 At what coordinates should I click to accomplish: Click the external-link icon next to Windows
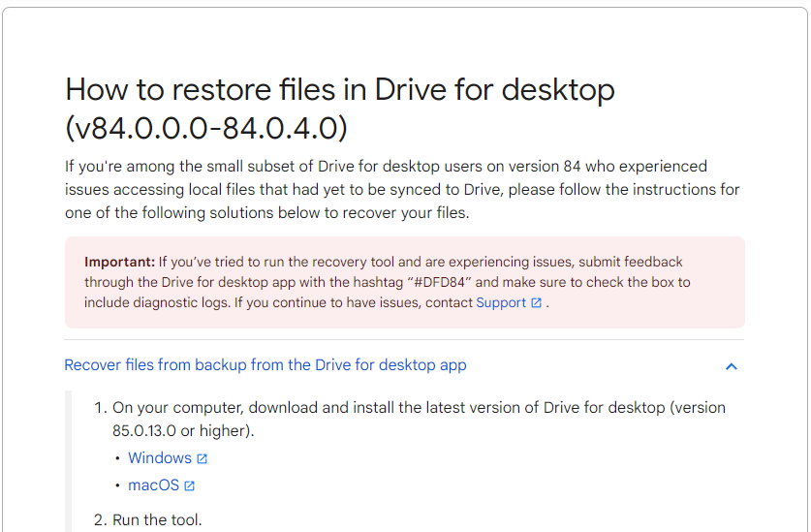tap(203, 458)
